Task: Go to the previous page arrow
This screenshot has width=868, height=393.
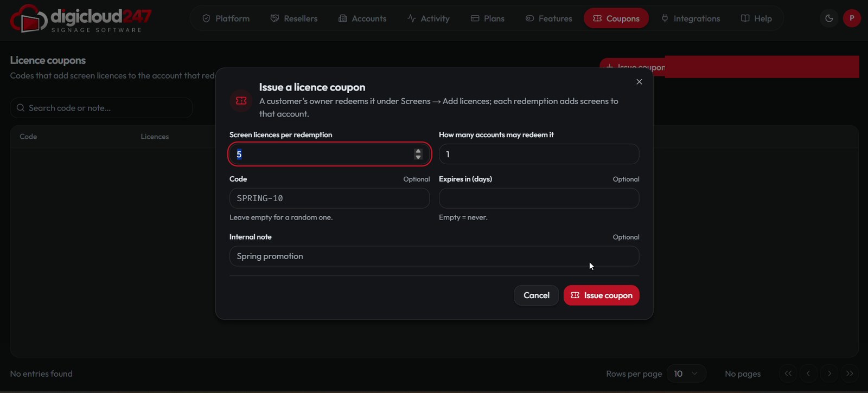Action: (808, 373)
